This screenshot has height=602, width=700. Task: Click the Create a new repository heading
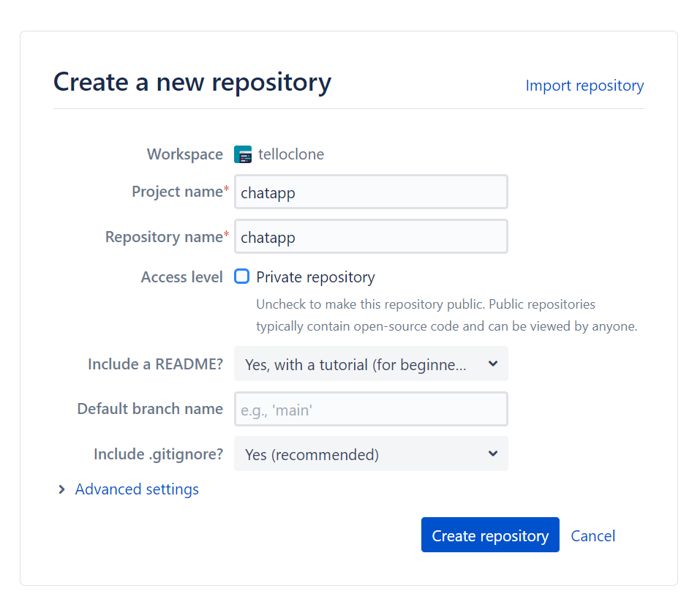click(192, 82)
